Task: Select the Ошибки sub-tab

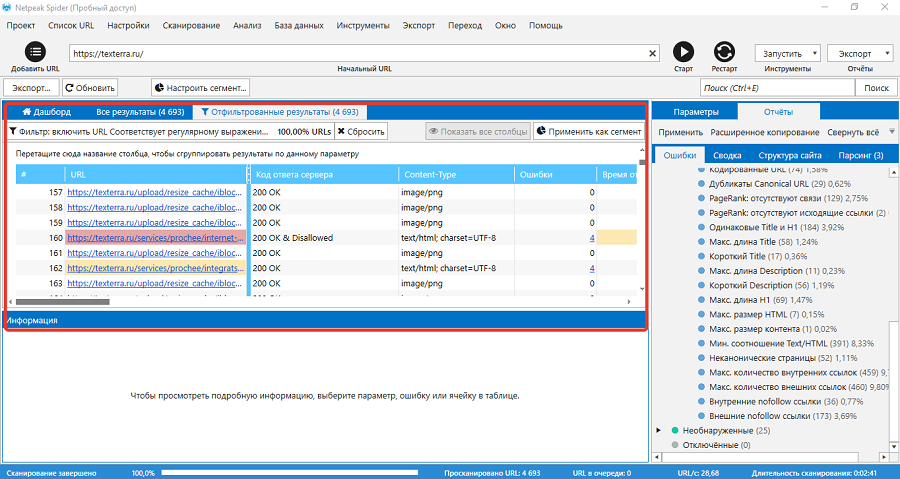Action: click(680, 155)
